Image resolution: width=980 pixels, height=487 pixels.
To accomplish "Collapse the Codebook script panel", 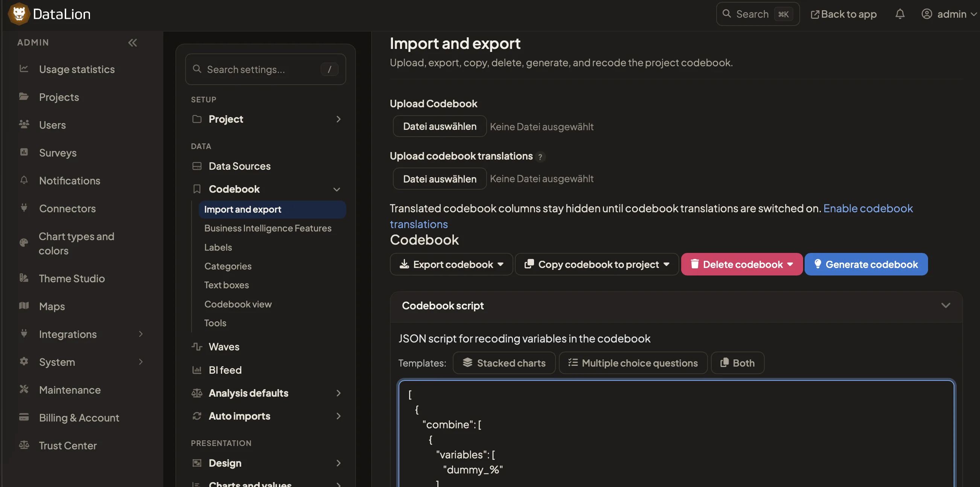I will pyautogui.click(x=945, y=306).
